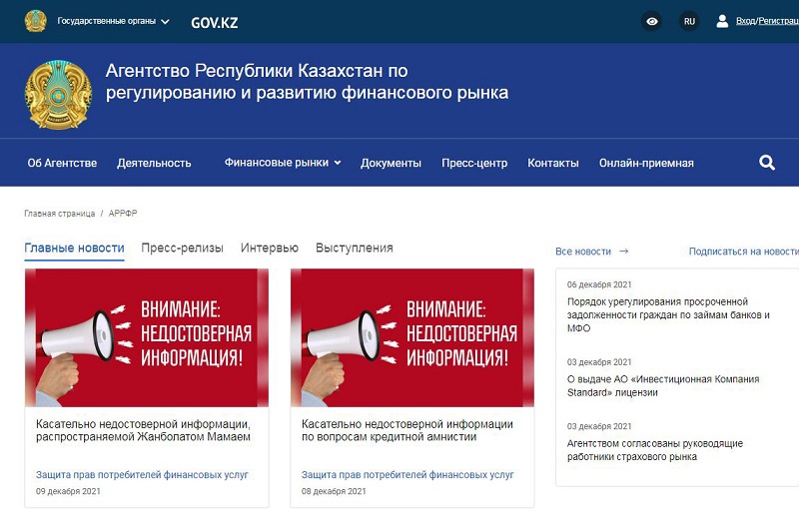Screen dimensions: 799x532
Task: Click the Подписаться на новости link
Action: click(x=743, y=252)
